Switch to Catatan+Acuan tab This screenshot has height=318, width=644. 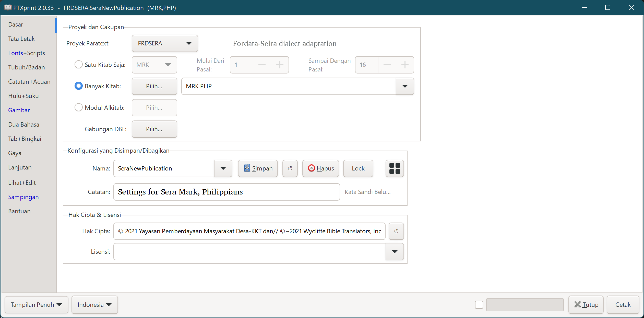(29, 82)
